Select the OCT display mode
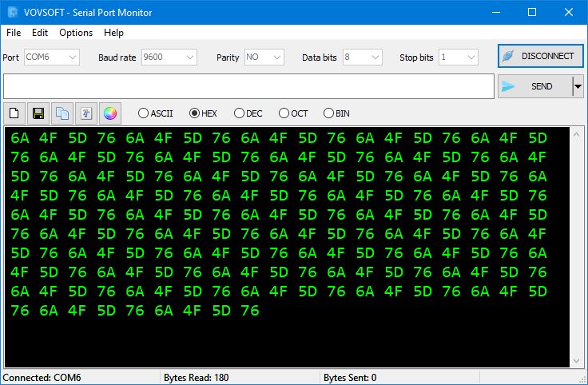 coord(283,113)
